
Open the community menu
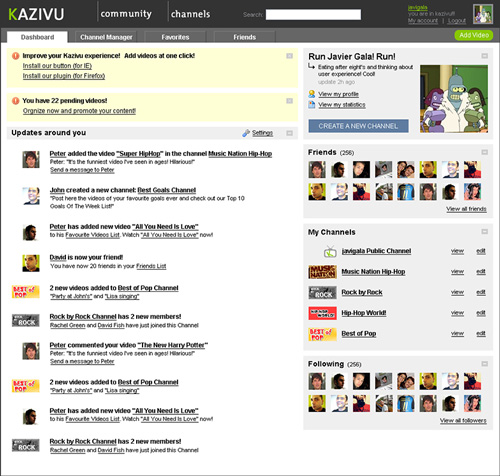pos(126,14)
